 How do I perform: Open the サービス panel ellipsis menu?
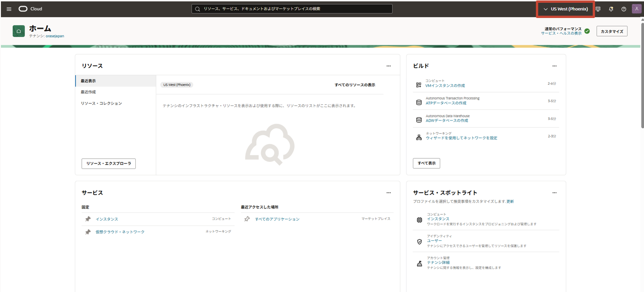[389, 193]
